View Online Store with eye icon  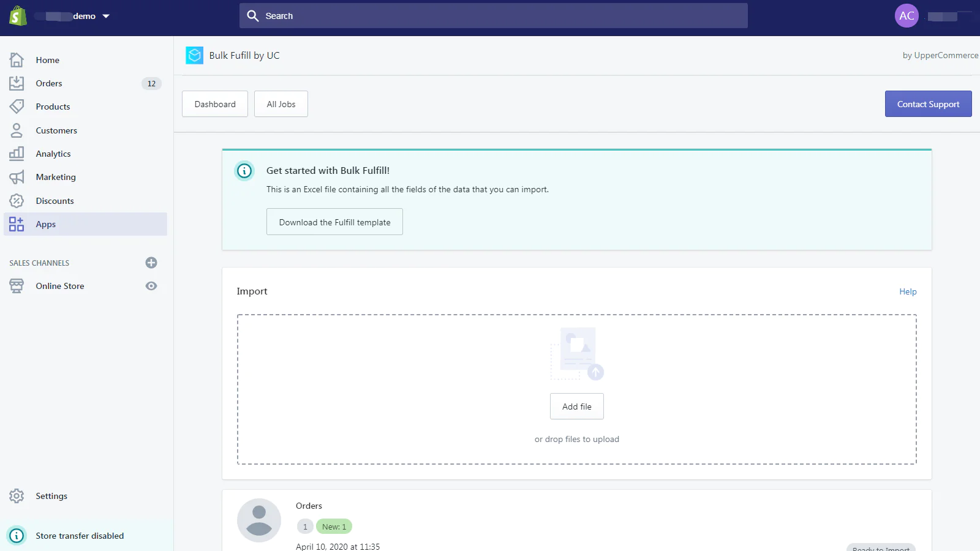coord(151,286)
